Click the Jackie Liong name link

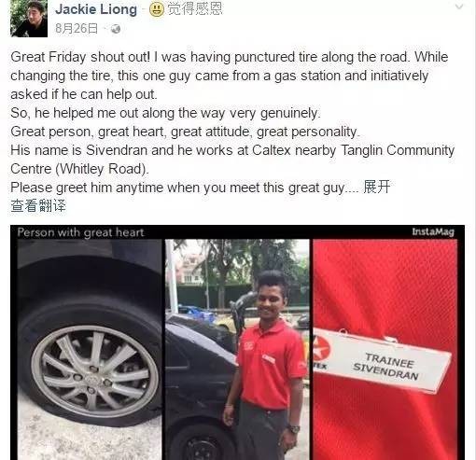tap(96, 9)
